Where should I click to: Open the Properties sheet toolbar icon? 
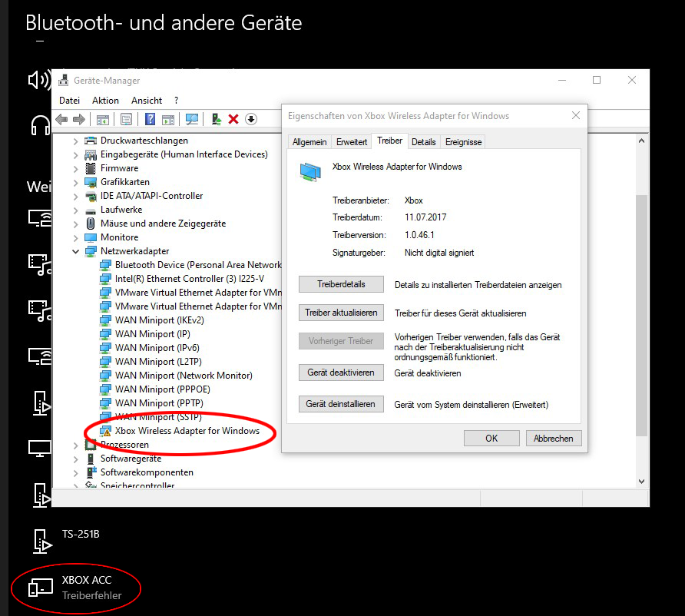tap(126, 119)
